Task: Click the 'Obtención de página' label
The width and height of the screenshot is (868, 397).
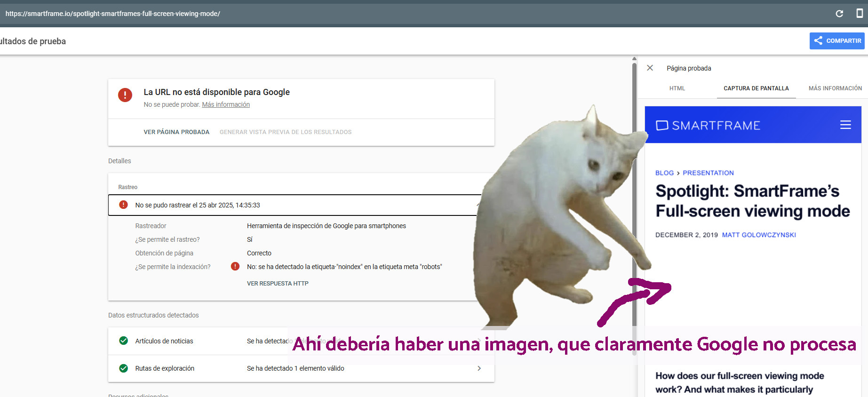Action: tap(164, 253)
